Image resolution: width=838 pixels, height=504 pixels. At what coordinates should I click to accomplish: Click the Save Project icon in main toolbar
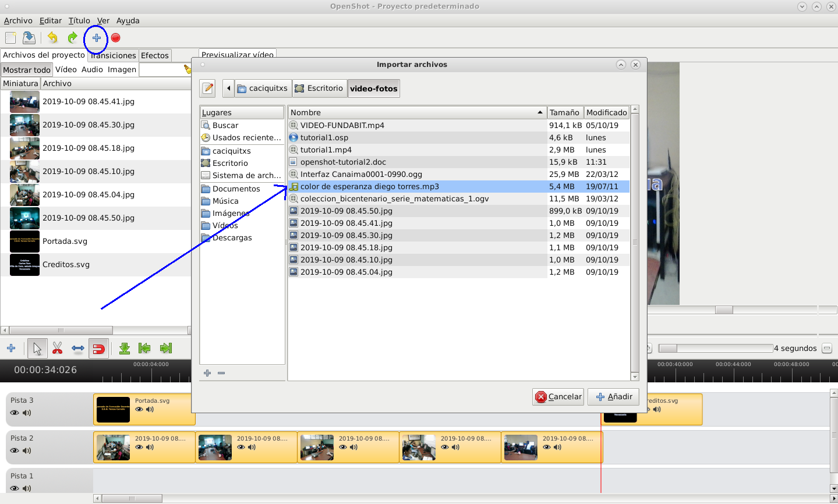[x=29, y=38]
